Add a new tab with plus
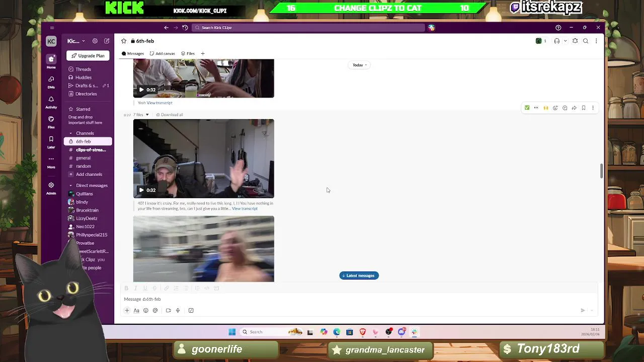 click(x=203, y=53)
